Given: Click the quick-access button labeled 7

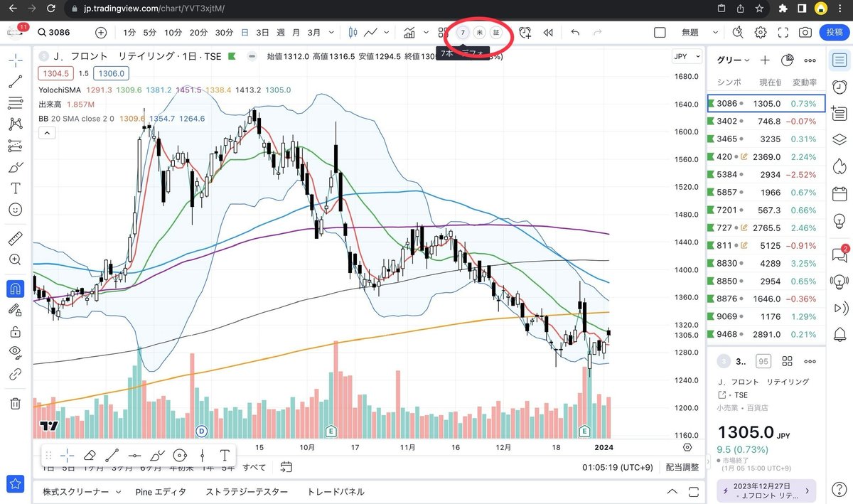Looking at the screenshot, I should [x=463, y=33].
